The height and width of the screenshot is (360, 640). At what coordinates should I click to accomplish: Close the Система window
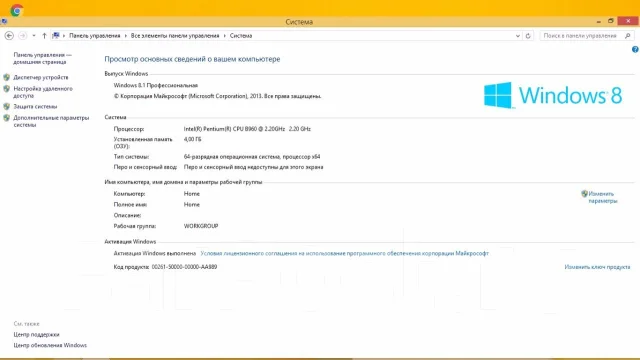pos(628,21)
